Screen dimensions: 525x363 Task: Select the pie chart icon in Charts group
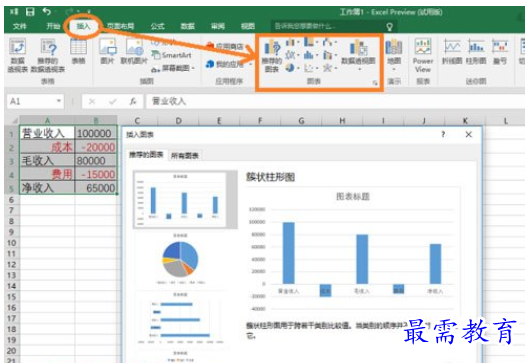click(x=290, y=68)
